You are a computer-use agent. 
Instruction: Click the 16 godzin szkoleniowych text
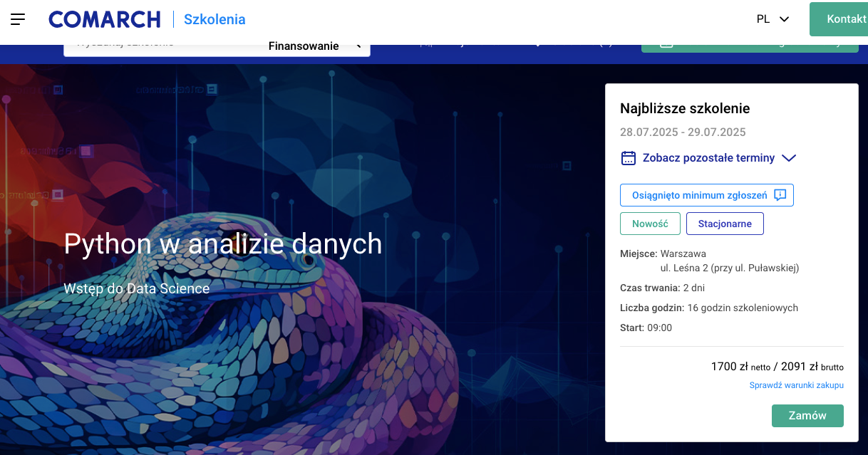[x=743, y=308]
